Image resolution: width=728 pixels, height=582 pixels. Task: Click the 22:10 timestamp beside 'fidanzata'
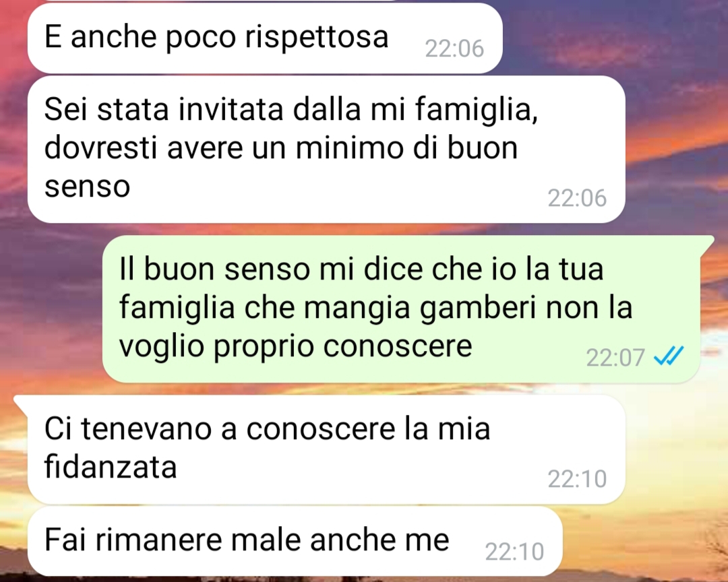(577, 478)
